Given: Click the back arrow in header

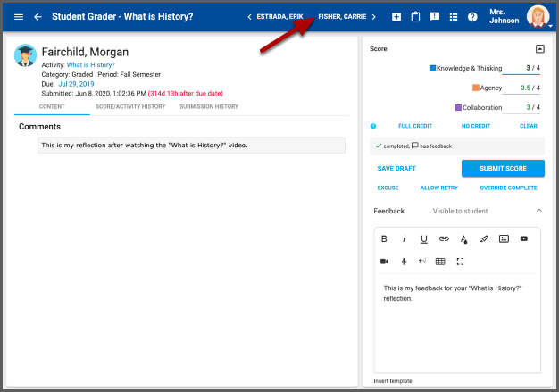Looking at the screenshot, I should [x=38, y=17].
